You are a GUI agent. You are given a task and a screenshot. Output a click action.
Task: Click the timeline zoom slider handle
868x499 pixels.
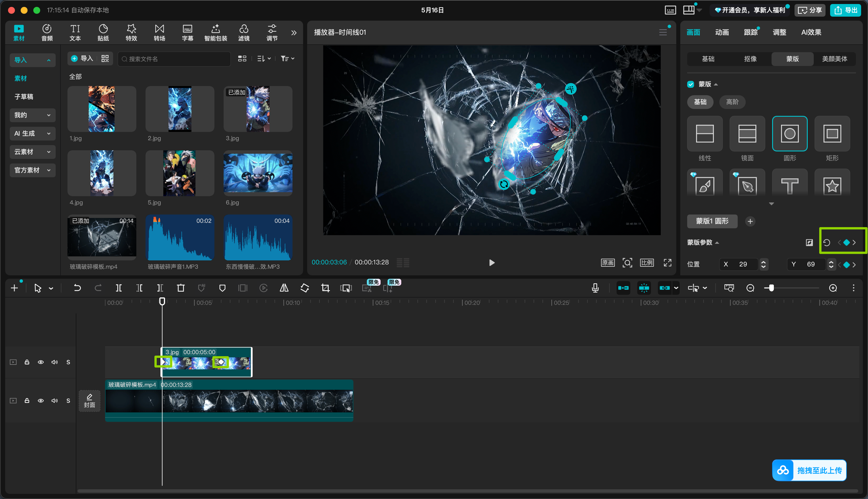tap(771, 288)
